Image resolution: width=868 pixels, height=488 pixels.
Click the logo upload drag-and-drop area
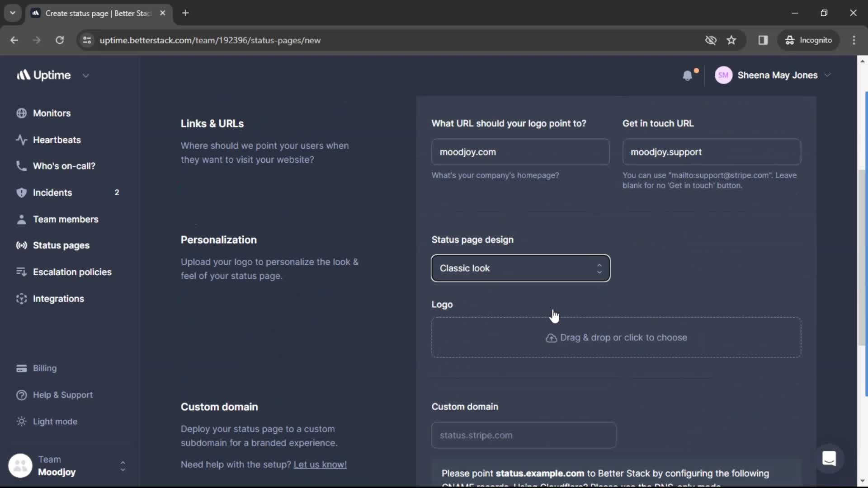coord(616,337)
